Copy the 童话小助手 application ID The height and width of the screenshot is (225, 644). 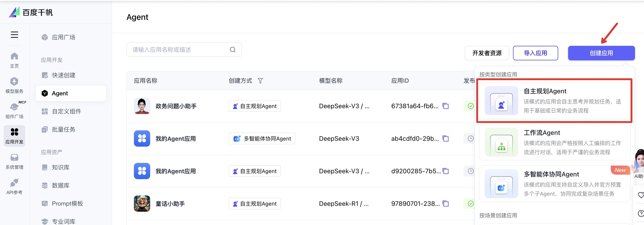pyautogui.click(x=446, y=204)
